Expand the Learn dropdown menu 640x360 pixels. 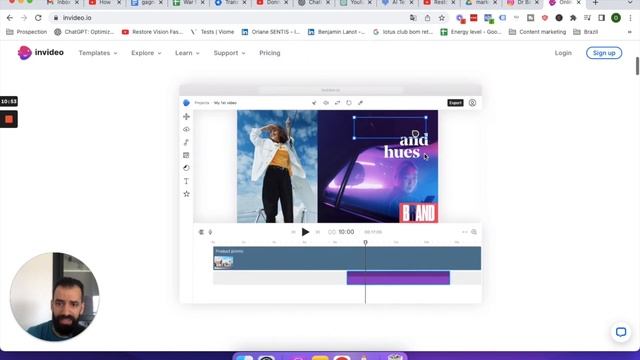pos(187,53)
